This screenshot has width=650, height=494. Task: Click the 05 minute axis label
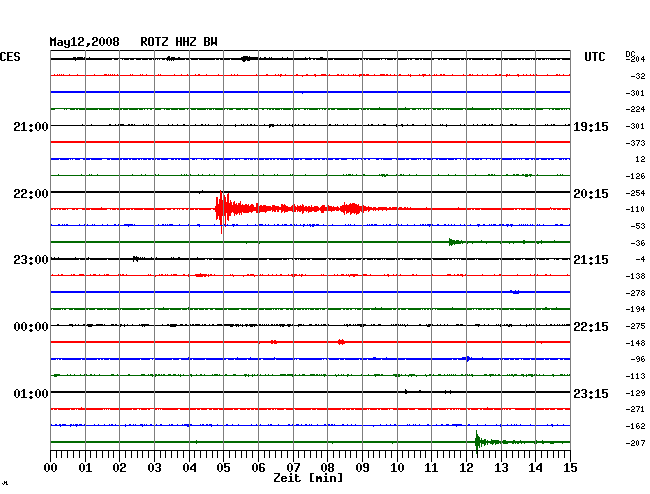223,467
